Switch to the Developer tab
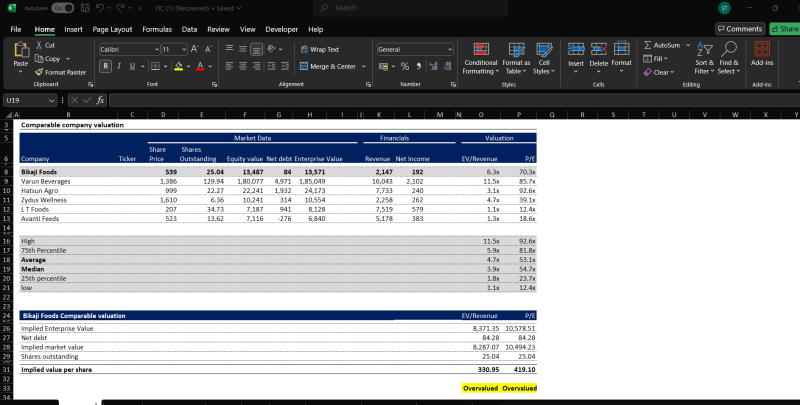This screenshot has width=800, height=405. tap(282, 29)
